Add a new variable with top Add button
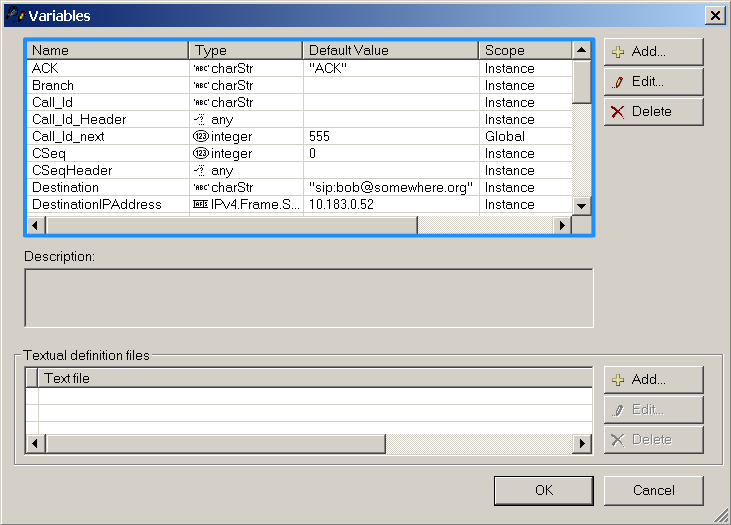This screenshot has width=731, height=525. click(x=654, y=52)
